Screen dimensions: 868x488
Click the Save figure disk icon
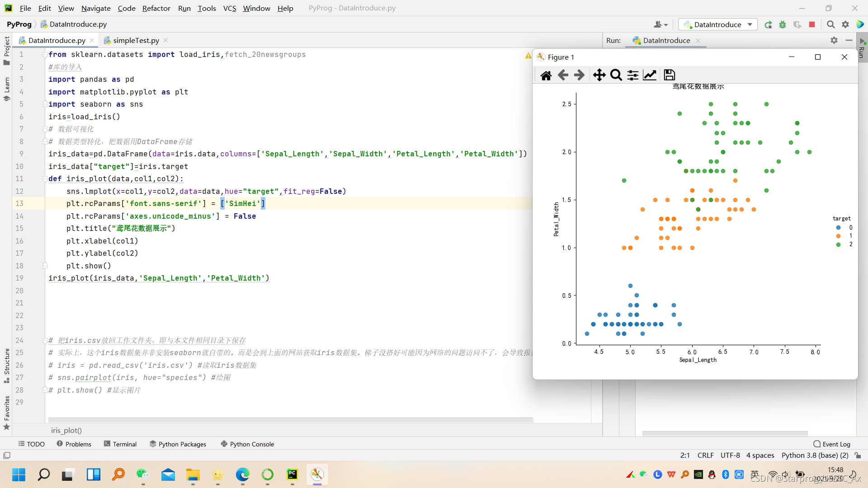[x=669, y=75]
